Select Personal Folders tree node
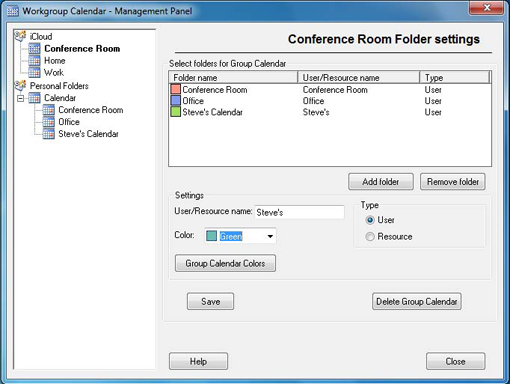Screen dimensions: 510x384 pos(59,86)
